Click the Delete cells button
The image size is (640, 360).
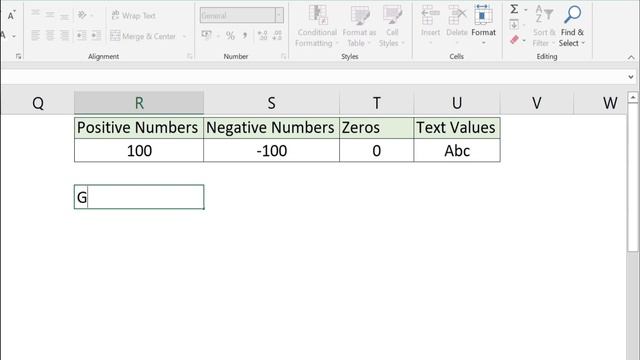457,24
